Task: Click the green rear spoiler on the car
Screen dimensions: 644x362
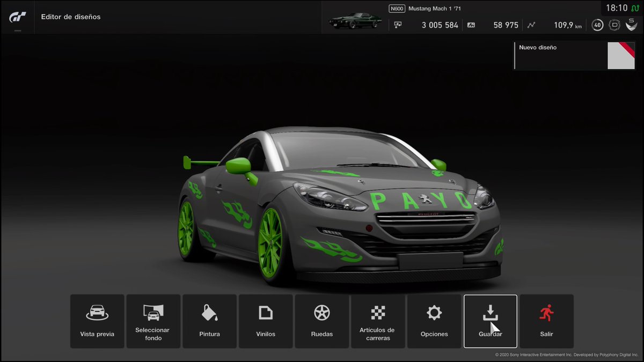Action: 201,162
